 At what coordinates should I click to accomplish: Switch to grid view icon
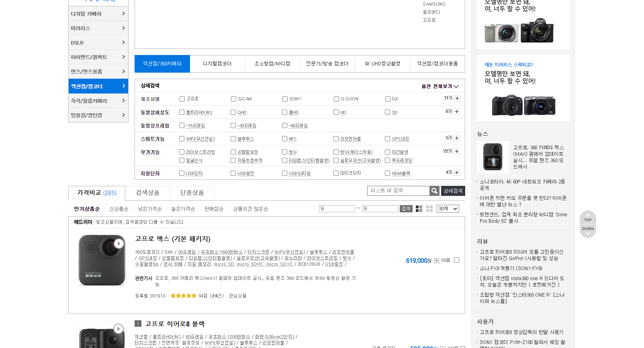[x=429, y=209]
